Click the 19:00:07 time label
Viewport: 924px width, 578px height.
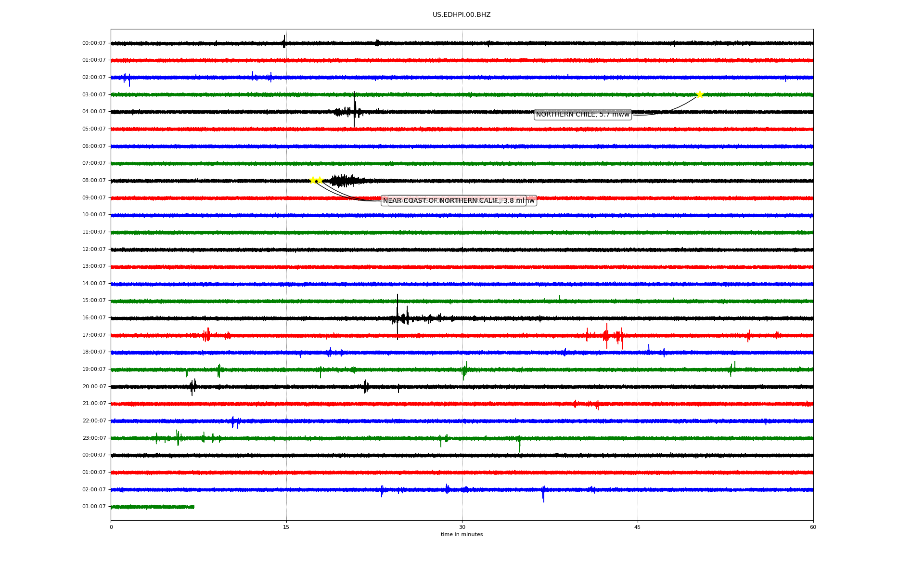pyautogui.click(x=94, y=369)
